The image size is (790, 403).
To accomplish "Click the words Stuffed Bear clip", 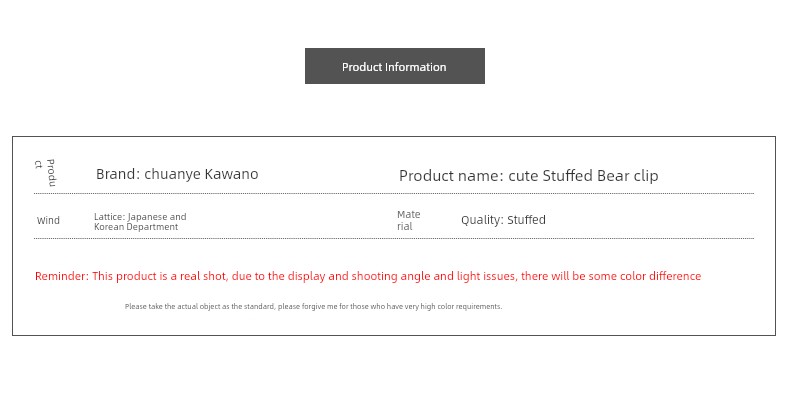I will pos(600,176).
